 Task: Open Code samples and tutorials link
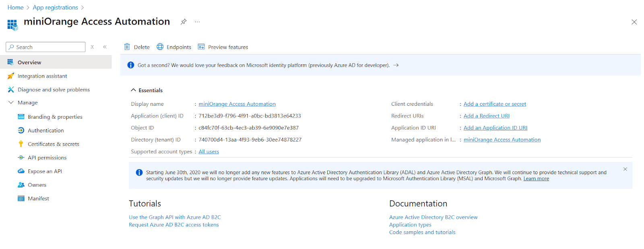click(422, 232)
